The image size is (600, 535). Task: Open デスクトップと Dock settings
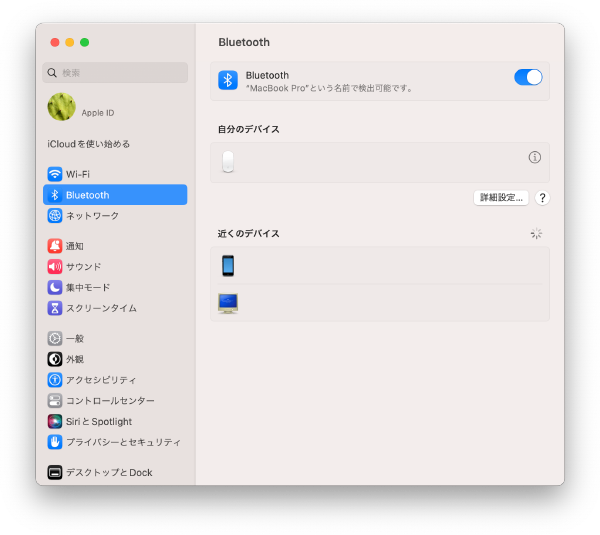coord(115,472)
